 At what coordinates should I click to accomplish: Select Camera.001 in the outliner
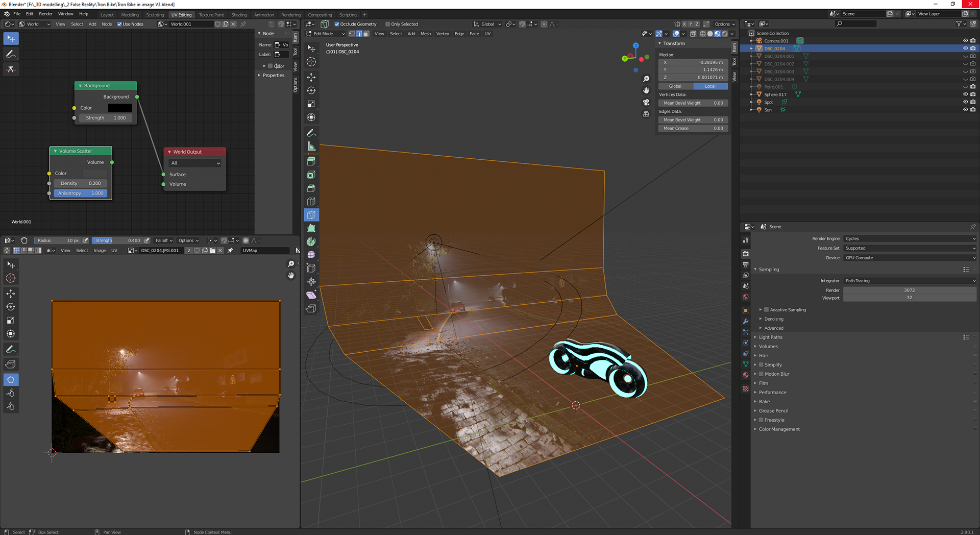[x=776, y=41]
